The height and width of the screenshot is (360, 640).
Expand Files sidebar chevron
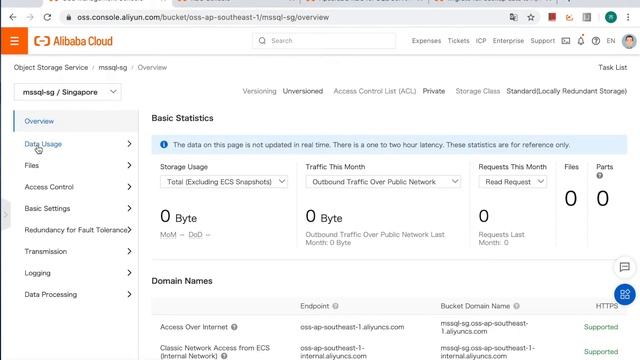[129, 165]
